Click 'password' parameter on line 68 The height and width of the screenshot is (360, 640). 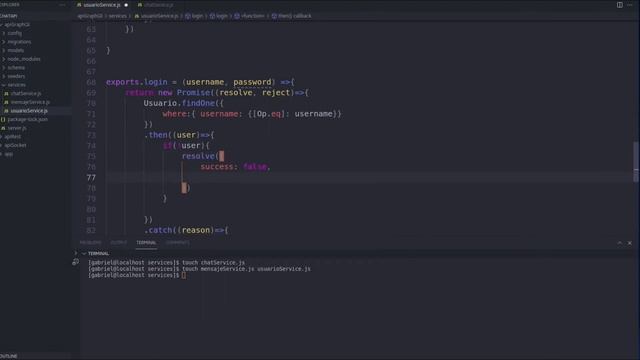pyautogui.click(x=252, y=82)
